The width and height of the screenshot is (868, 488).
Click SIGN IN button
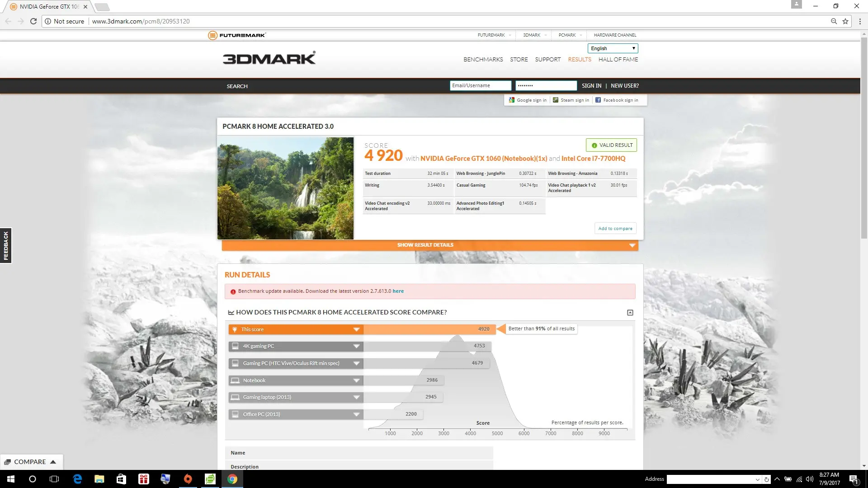click(x=591, y=86)
